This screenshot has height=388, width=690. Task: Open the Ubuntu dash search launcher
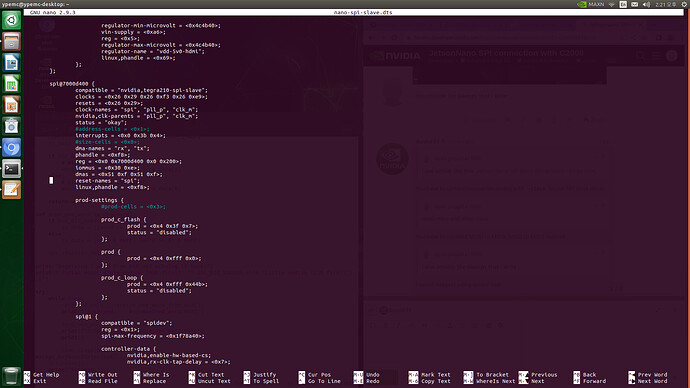pos(11,20)
